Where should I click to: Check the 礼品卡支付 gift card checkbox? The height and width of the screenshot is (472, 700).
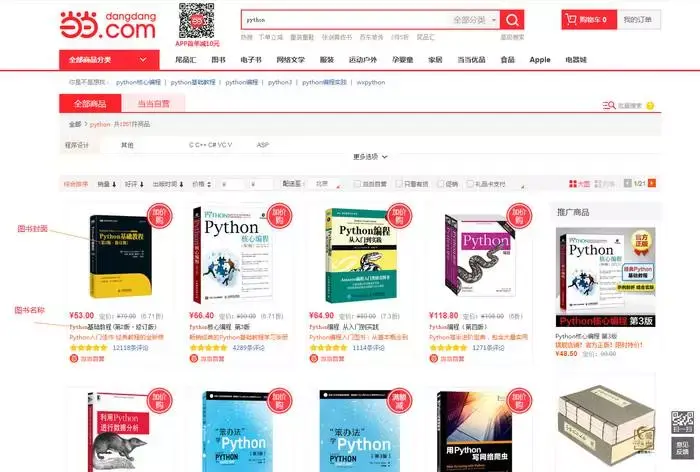pyautogui.click(x=470, y=184)
